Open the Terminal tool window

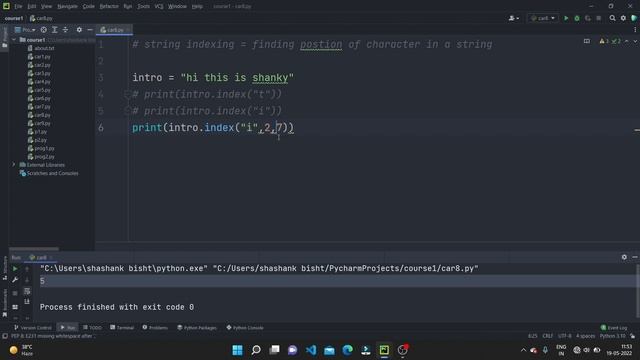coord(122,328)
